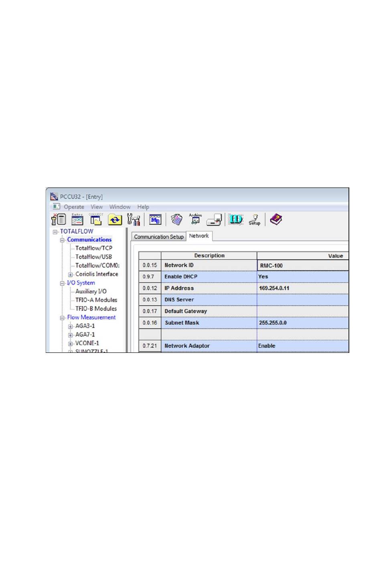Image resolution: width=381 pixels, height=588 pixels.
Task: Click the Network Adaptor value Enable
Action: (x=303, y=346)
